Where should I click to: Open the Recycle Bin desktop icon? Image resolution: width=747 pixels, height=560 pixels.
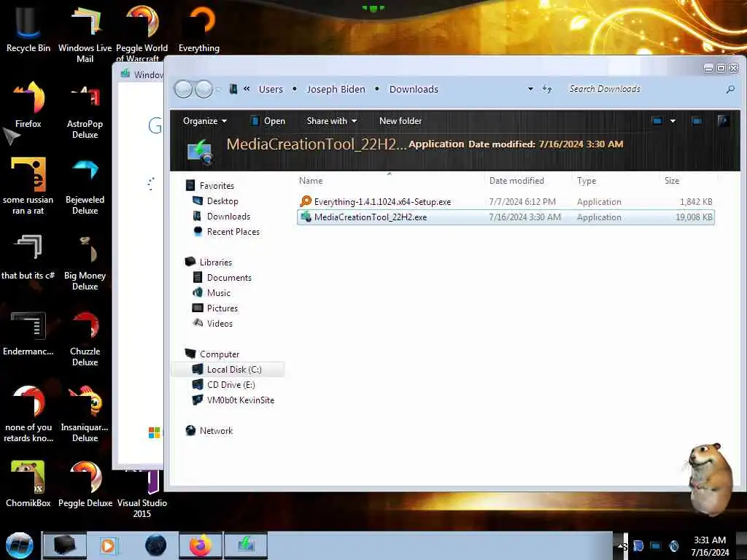coord(28,28)
